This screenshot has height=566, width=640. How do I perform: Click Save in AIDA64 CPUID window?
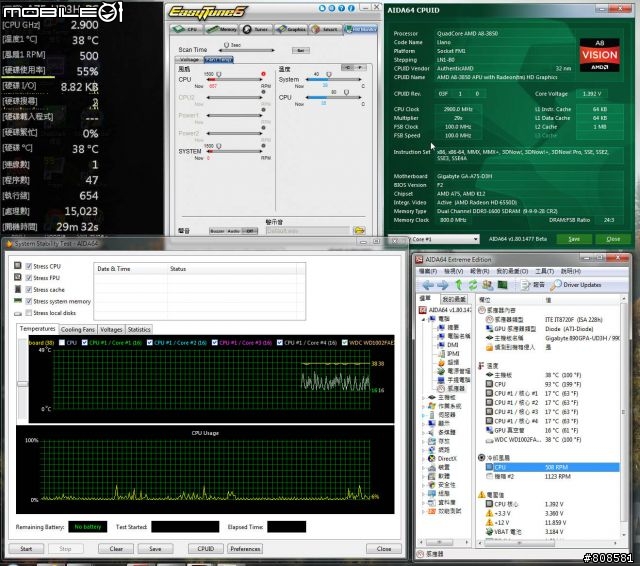click(574, 239)
